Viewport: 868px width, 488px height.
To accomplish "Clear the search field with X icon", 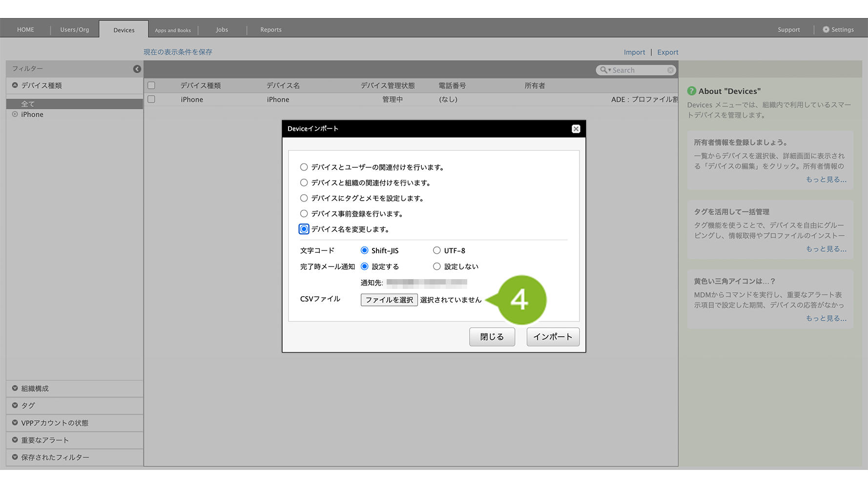I will pyautogui.click(x=670, y=70).
